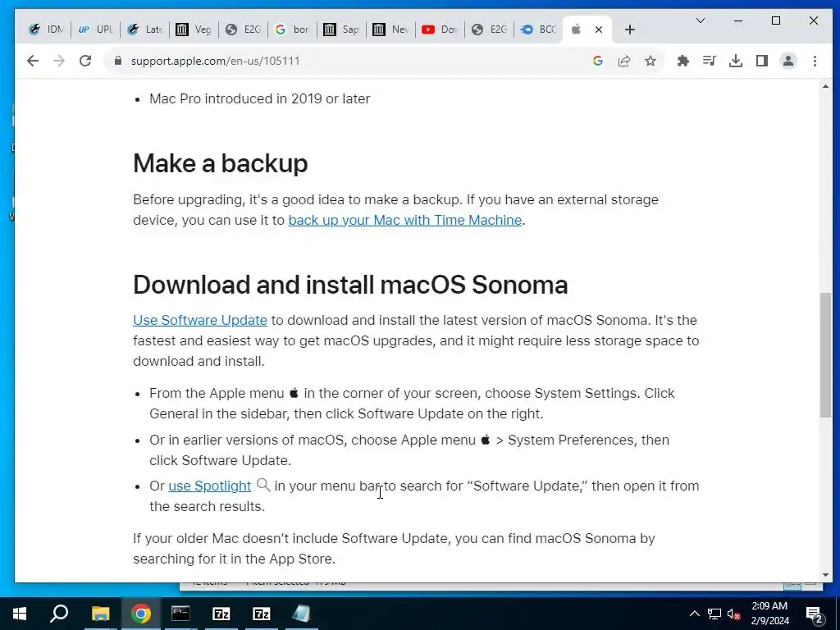
Task: Open the Use Software Update link
Action: click(x=200, y=321)
